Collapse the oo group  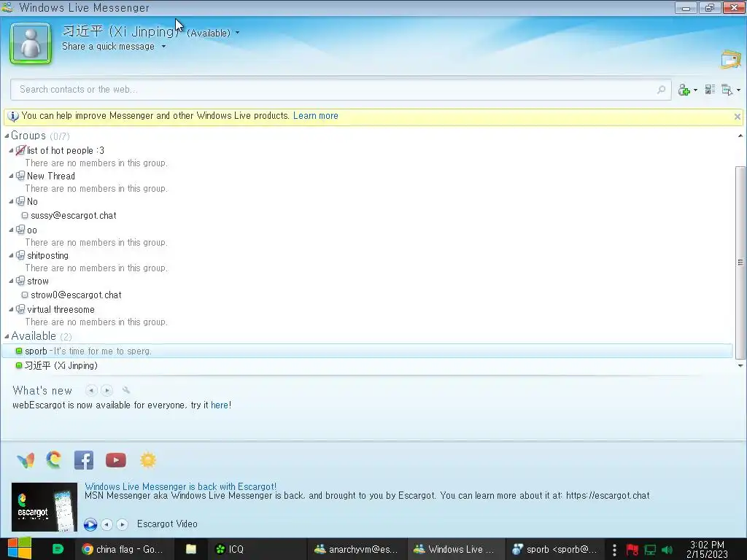(x=11, y=230)
